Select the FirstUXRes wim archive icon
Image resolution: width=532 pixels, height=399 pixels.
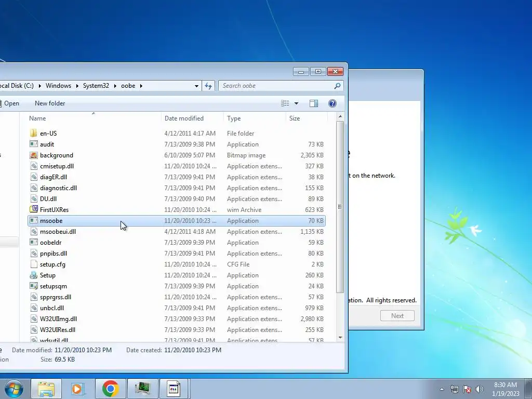[34, 209]
